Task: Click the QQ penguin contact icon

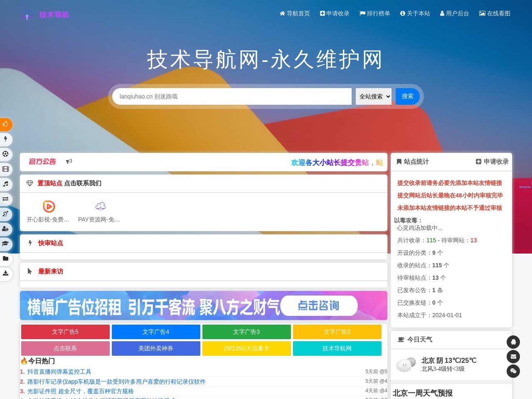Action: tap(513, 342)
